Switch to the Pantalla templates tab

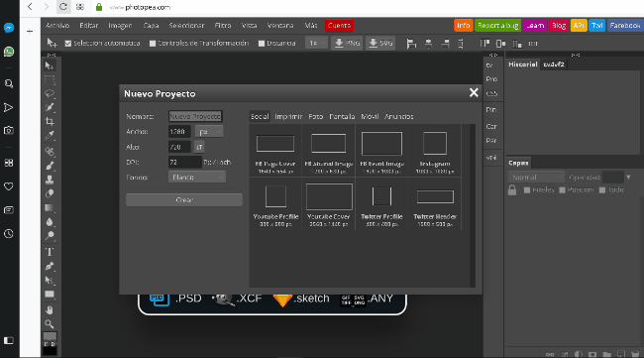coord(342,117)
